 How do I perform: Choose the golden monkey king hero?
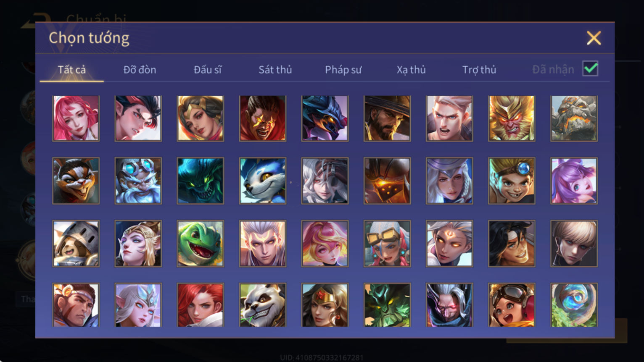pyautogui.click(x=512, y=118)
